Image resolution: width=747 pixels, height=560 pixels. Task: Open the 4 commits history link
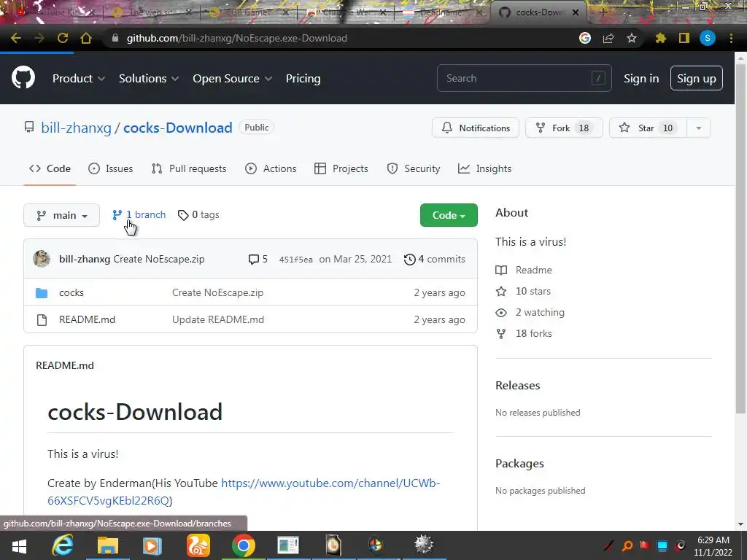point(435,259)
